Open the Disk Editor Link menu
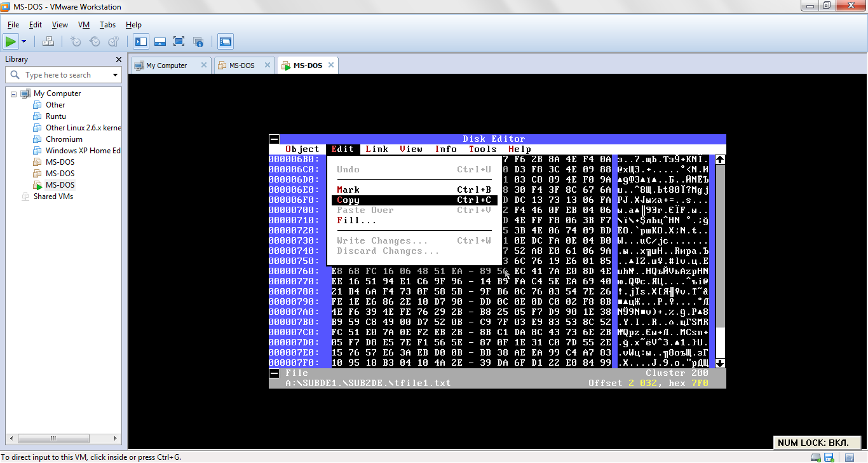 [377, 149]
